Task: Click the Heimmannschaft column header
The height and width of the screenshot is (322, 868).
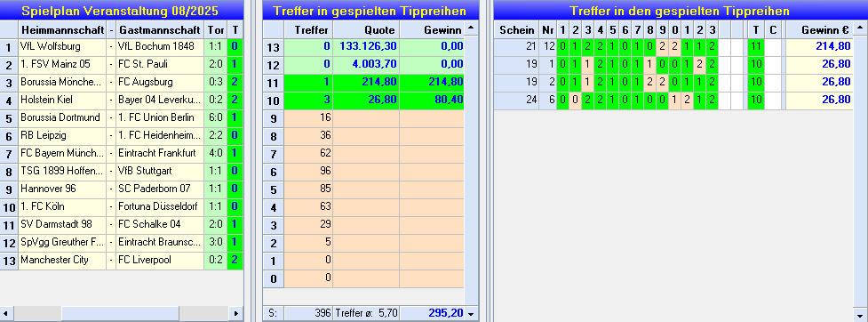Action: click(x=62, y=29)
